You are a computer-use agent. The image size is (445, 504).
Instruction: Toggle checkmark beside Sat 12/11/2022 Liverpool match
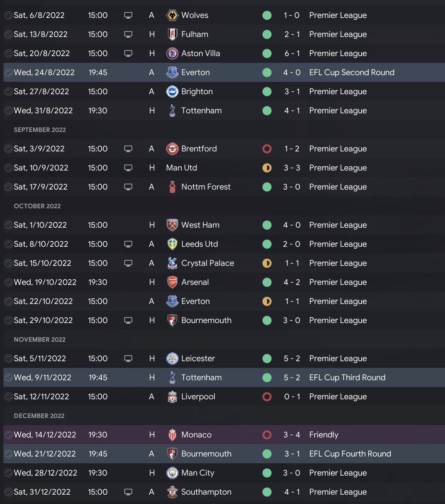[x=8, y=397]
